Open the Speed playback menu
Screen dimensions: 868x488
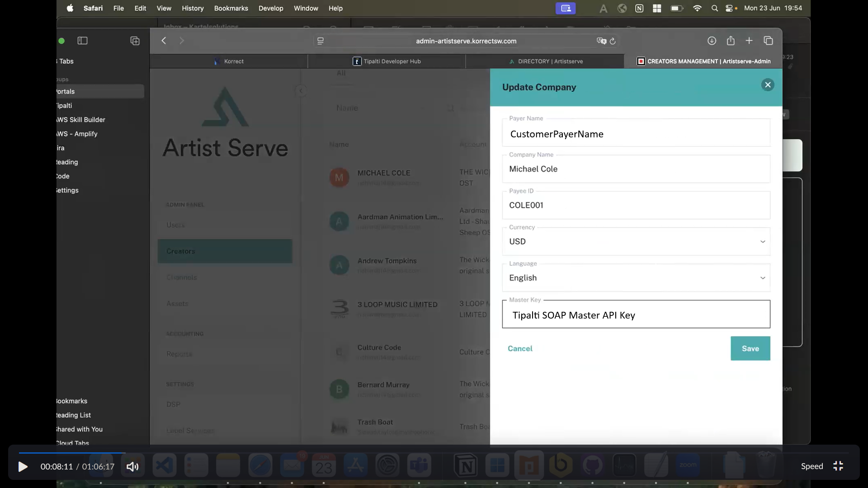point(811,466)
